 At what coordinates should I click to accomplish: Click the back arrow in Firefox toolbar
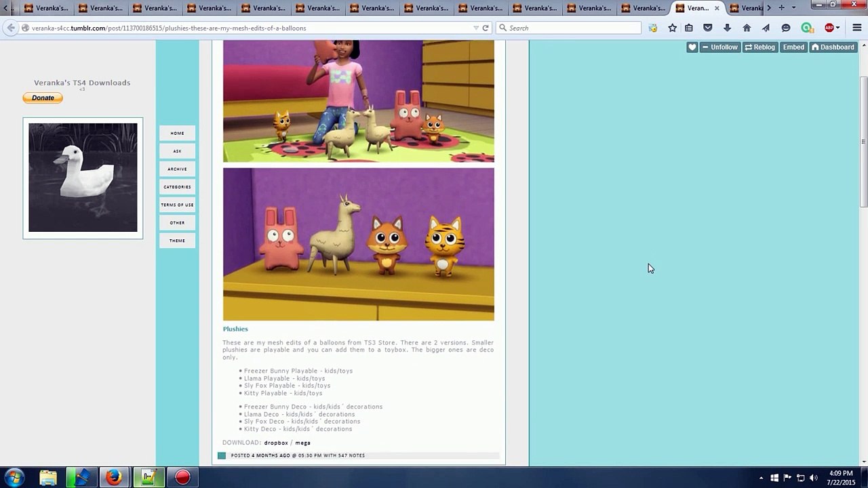coord(10,28)
